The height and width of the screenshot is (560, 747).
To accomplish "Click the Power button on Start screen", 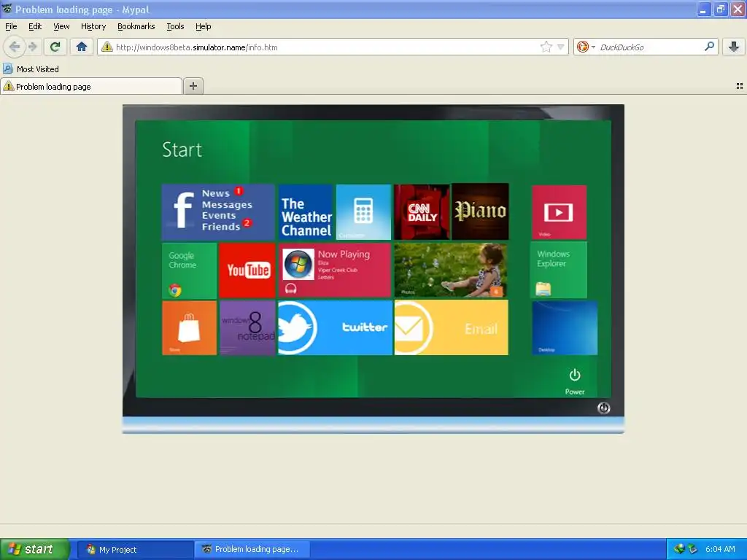I will click(x=575, y=381).
